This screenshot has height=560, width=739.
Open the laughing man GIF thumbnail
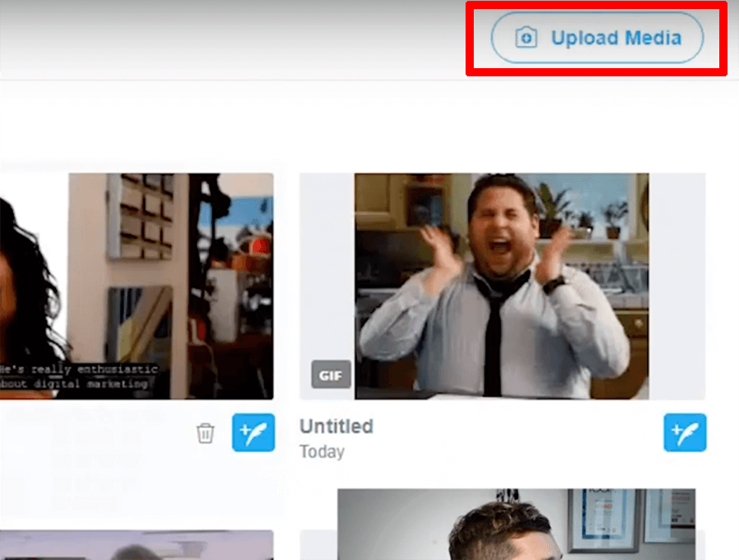502,286
